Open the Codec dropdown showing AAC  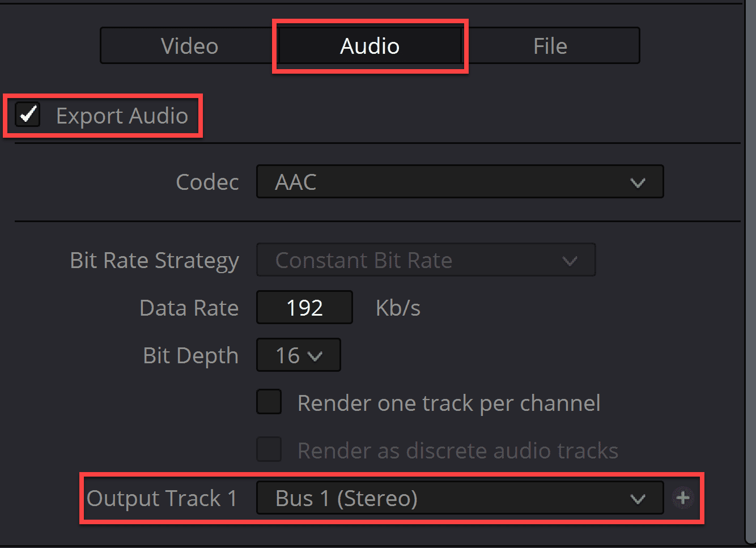point(460,182)
